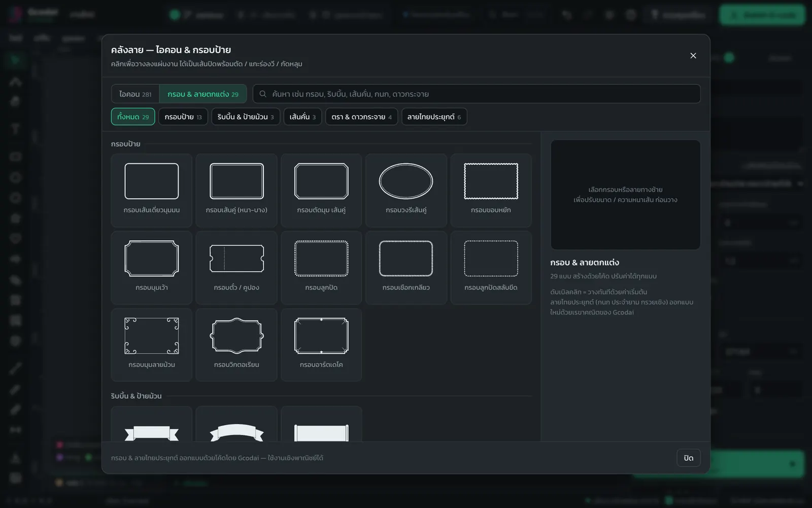Click the ค้นหา search field
The width and height of the screenshot is (812, 508).
477,94
